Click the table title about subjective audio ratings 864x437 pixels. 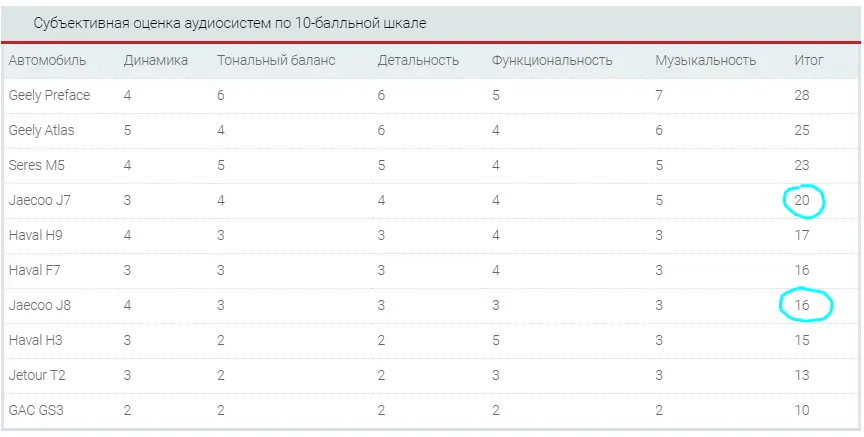(230, 24)
